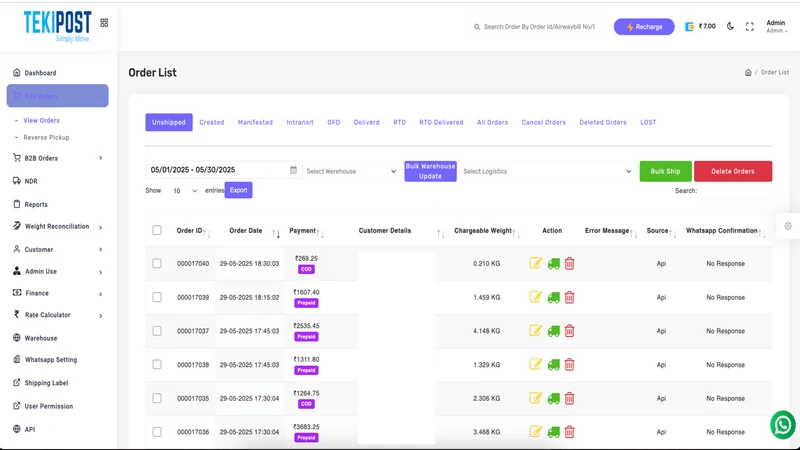The height and width of the screenshot is (450, 800).
Task: Ship order 000017040 with truck icon
Action: [554, 264]
